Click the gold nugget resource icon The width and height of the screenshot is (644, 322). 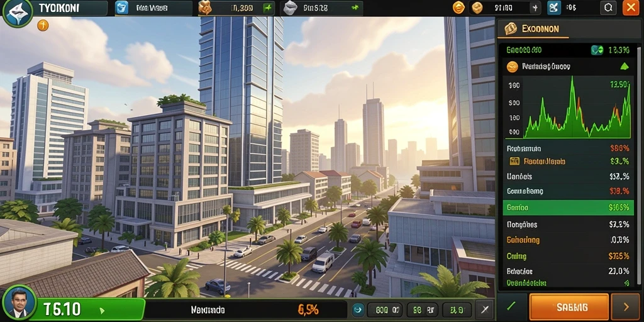(x=204, y=8)
